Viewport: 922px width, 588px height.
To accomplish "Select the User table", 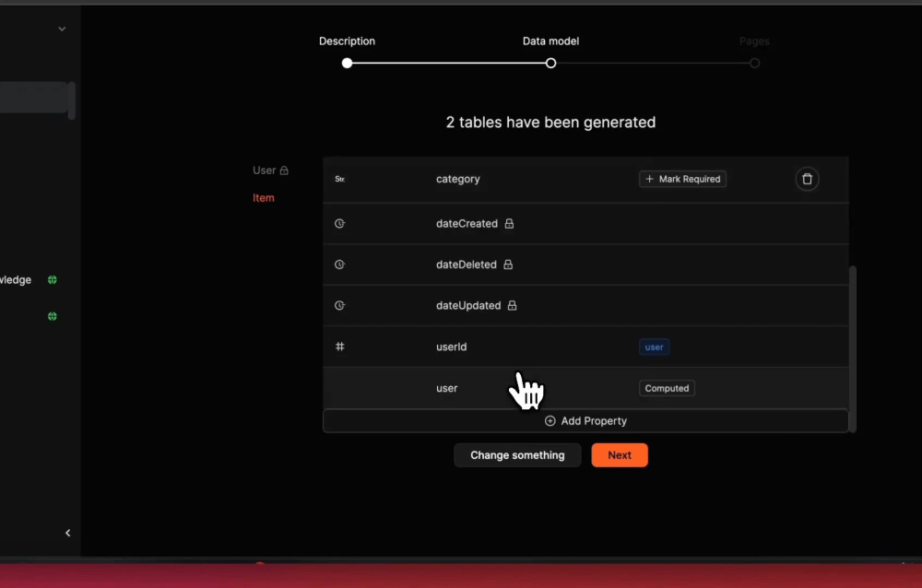I will 264,171.
